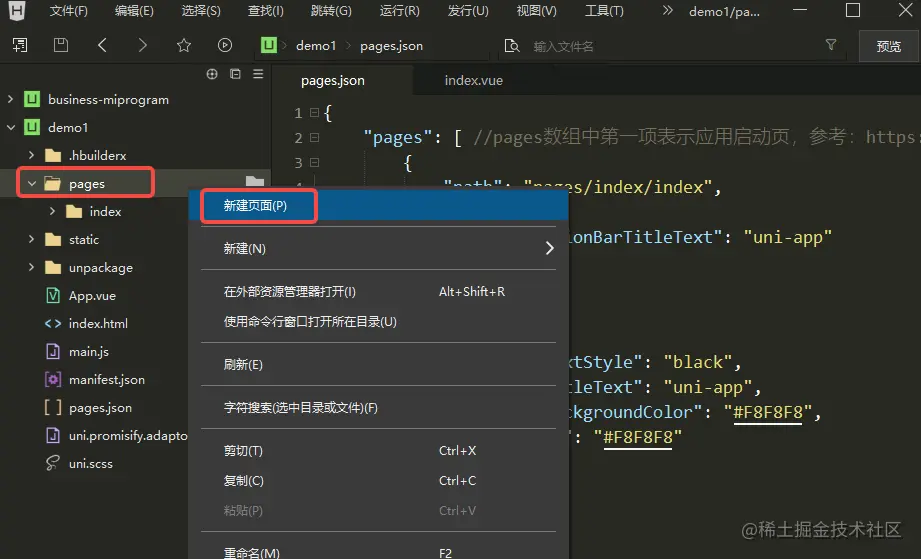Screen dimensions: 921x559
Task: Expand the static folder
Action: click(31, 239)
